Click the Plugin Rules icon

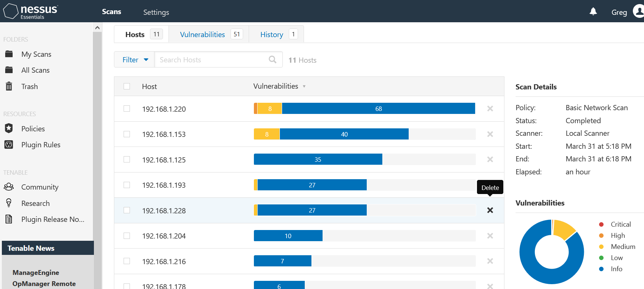[9, 145]
